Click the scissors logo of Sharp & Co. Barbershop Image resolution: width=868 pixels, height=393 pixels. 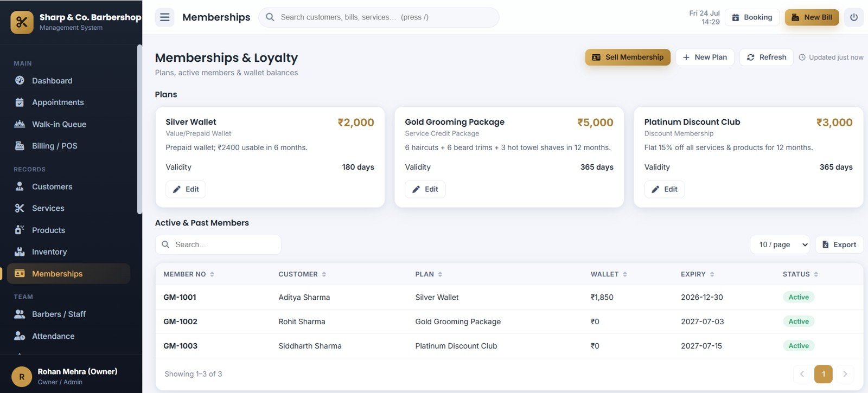(22, 22)
